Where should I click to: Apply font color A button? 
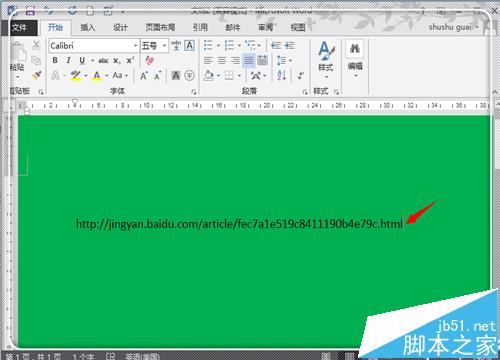(97, 76)
